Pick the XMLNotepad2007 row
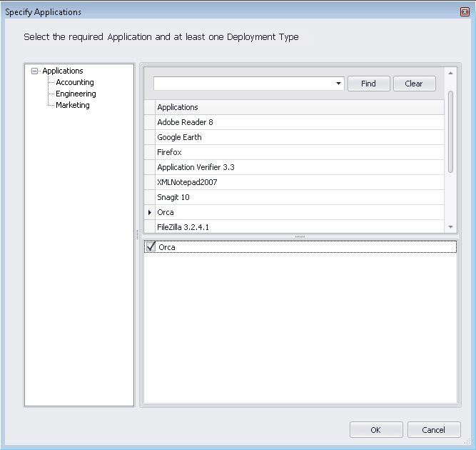Viewport: 476px width, 450px height. pyautogui.click(x=187, y=182)
